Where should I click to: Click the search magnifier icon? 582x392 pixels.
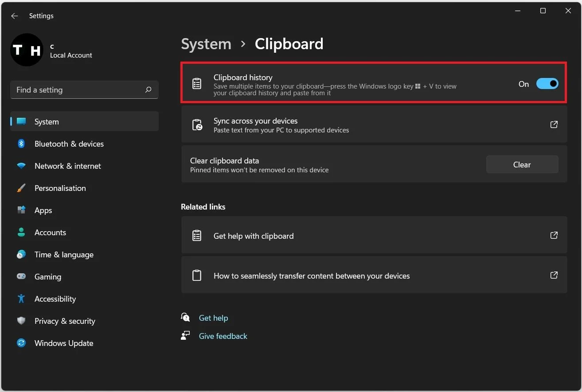tap(148, 89)
